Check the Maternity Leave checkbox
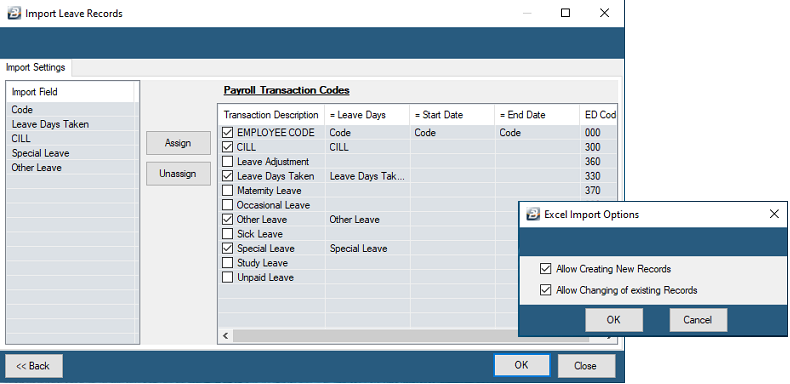This screenshot has height=384, width=790. tap(228, 190)
